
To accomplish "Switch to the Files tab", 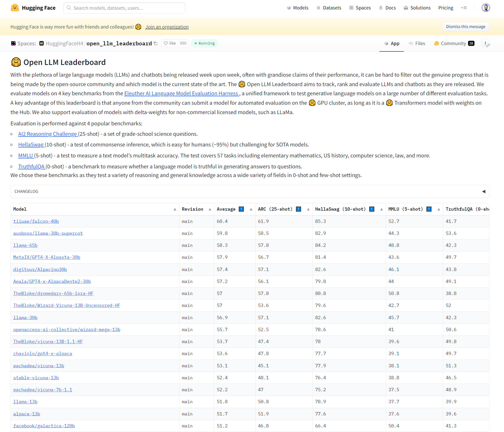I will coord(417,43).
